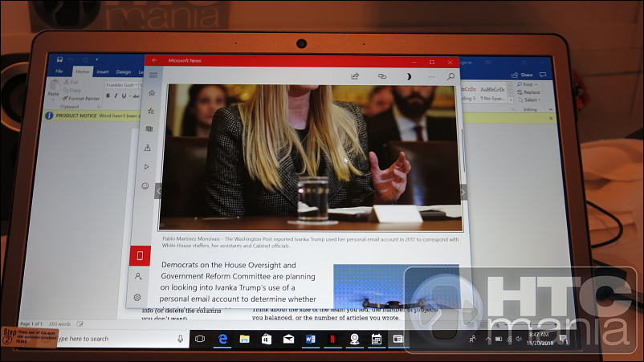Open the Clipboard dialog launcher in Word
This screenshot has width=644, height=362.
pos(99,107)
